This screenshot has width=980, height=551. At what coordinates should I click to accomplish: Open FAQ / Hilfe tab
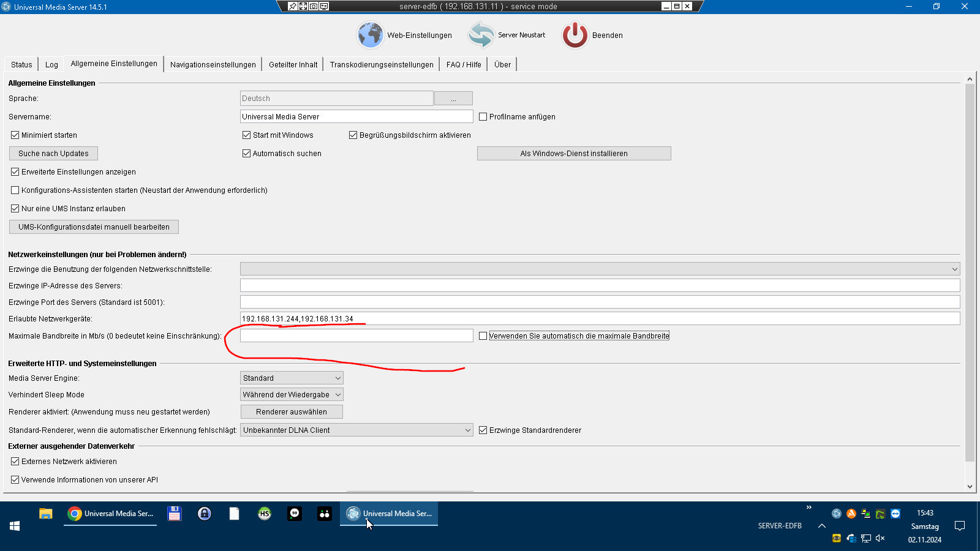(x=464, y=64)
